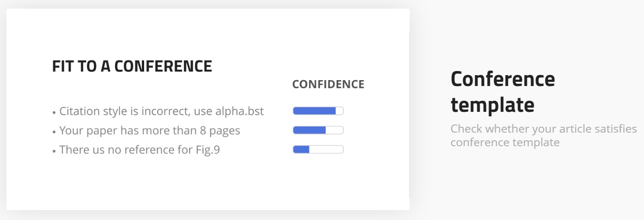644x220 pixels.
Task: Click bullet before 'Citation style is incorrect'
Action: click(54, 112)
